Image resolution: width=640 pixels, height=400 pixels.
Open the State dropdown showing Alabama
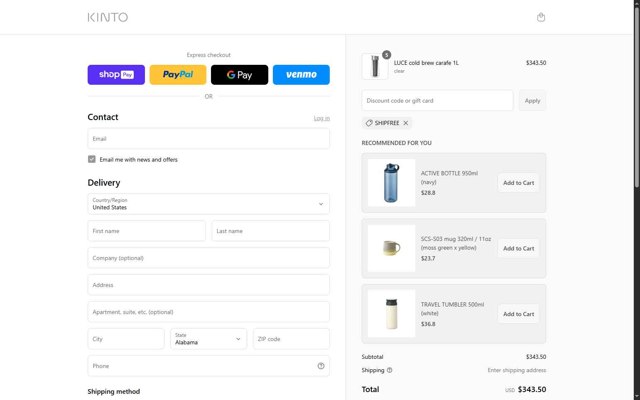209,339
